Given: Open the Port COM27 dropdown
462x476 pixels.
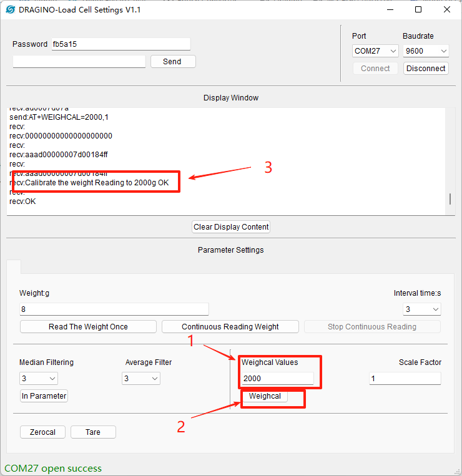Looking at the screenshot, I should click(x=375, y=51).
